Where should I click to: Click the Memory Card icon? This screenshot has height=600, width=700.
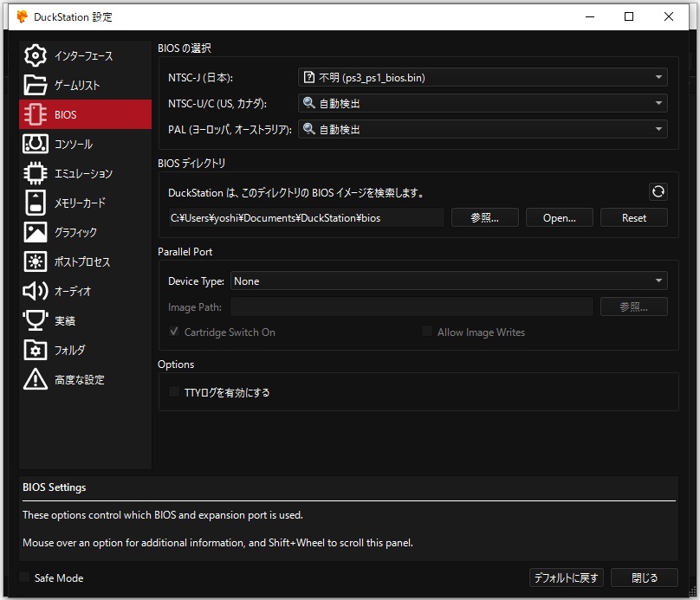coord(36,203)
